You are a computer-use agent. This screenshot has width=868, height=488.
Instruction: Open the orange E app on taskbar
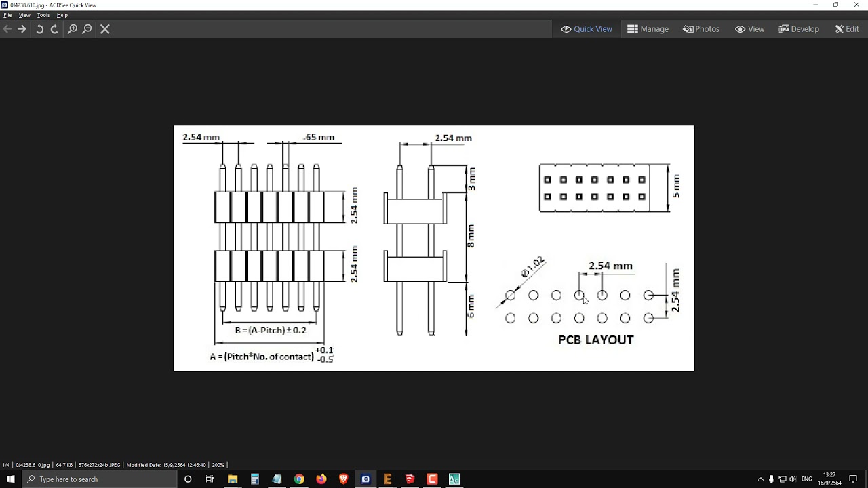coord(388,479)
